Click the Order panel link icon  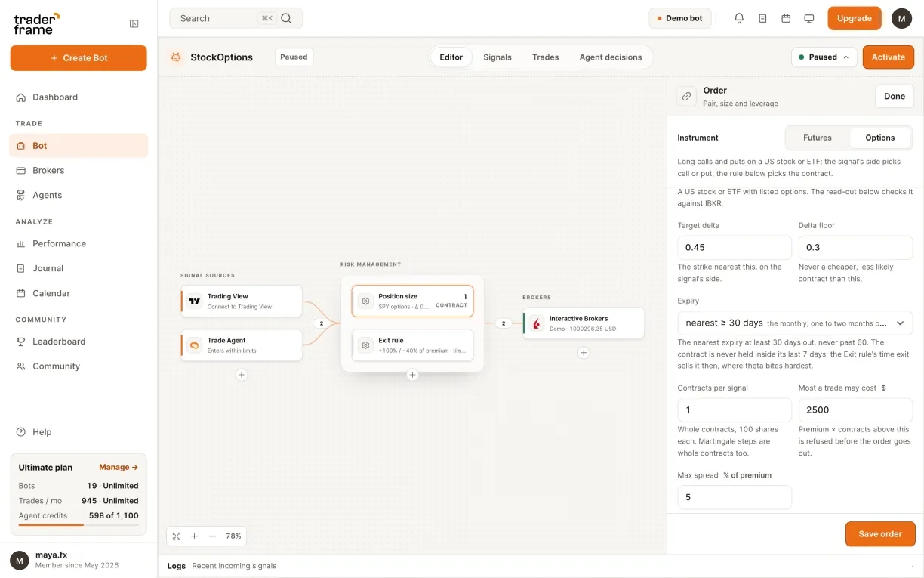pyautogui.click(x=686, y=96)
